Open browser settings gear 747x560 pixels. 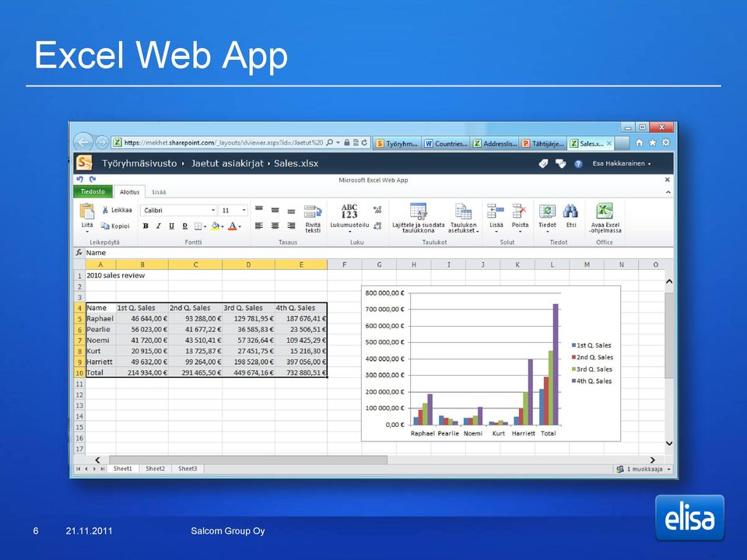click(666, 142)
